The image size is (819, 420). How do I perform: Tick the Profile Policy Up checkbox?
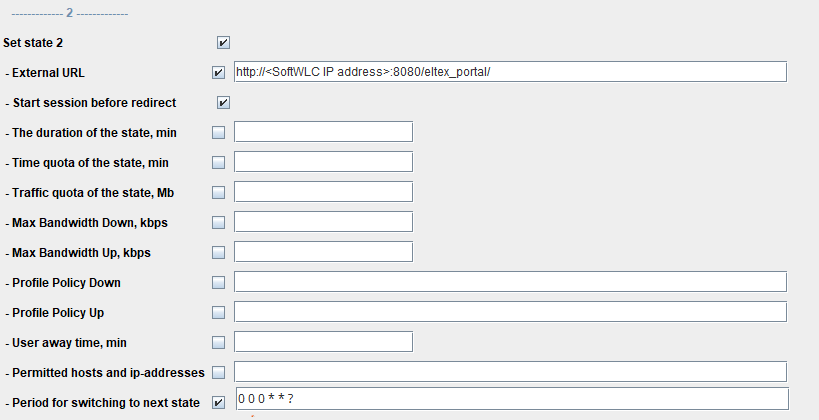point(219,313)
